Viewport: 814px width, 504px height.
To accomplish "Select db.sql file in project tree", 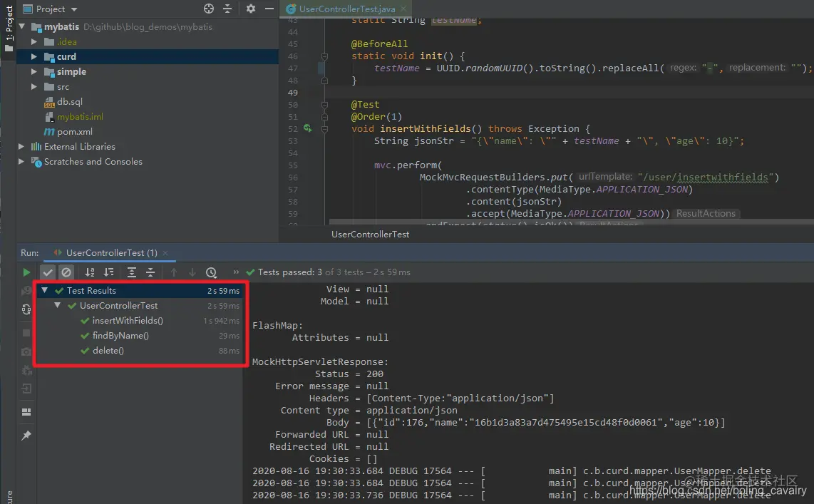I will click(x=70, y=102).
